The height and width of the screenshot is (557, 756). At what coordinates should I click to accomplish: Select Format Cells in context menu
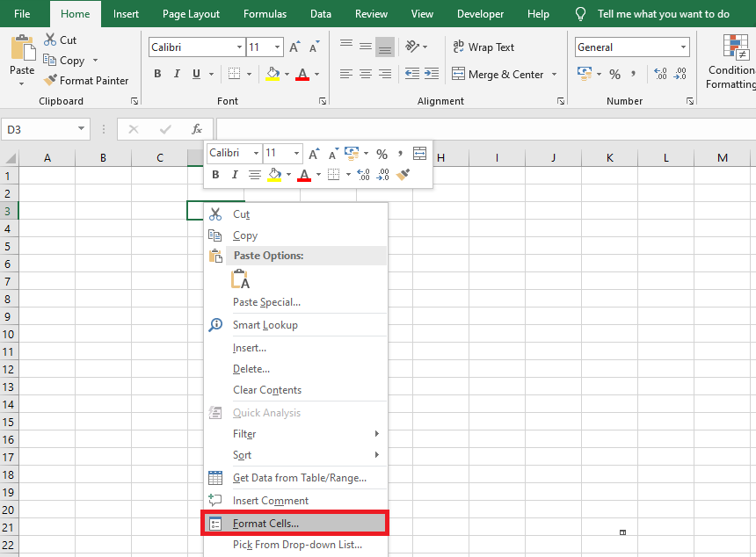[265, 524]
